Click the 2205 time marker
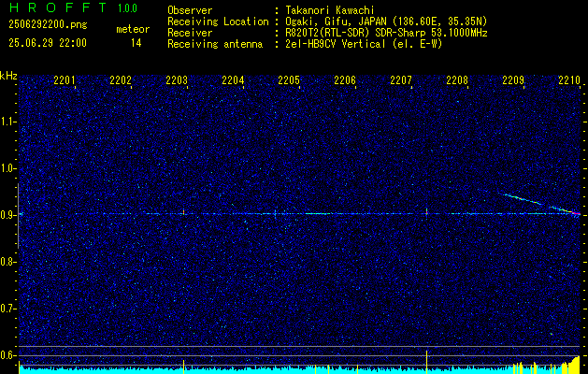The image size is (588, 374). click(x=289, y=79)
